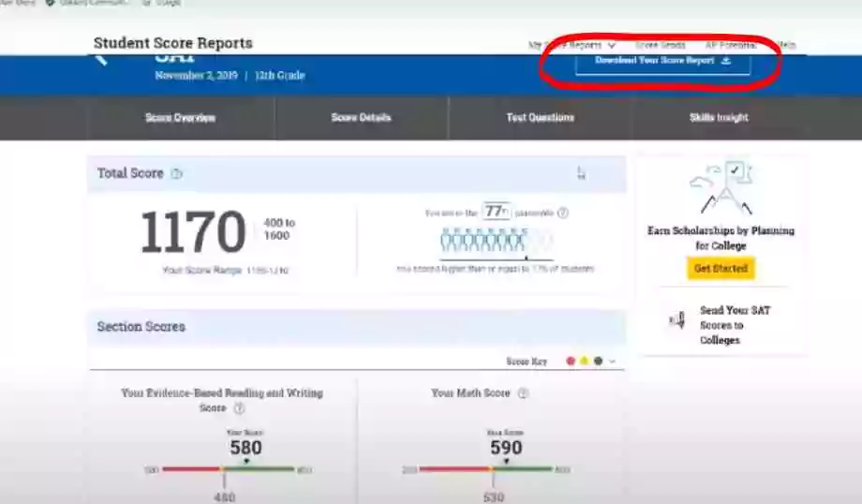Click Download Your Score Report button

662,61
